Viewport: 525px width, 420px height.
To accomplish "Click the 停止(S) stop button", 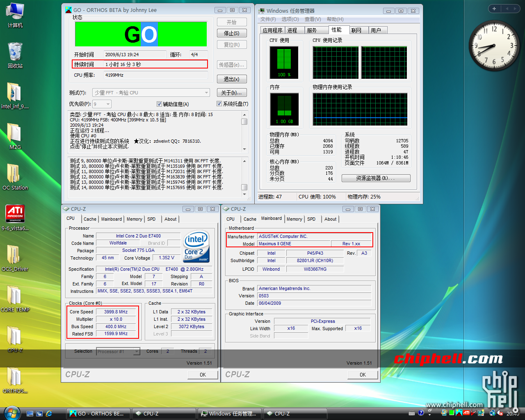I will tap(232, 33).
